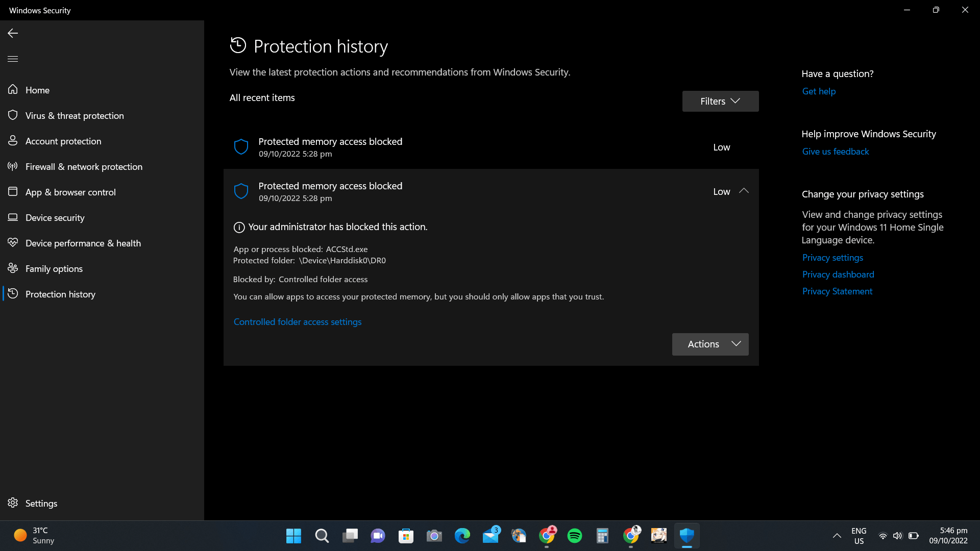Open Controlled folder access settings link
Screen dimensions: 980x551
click(x=298, y=322)
